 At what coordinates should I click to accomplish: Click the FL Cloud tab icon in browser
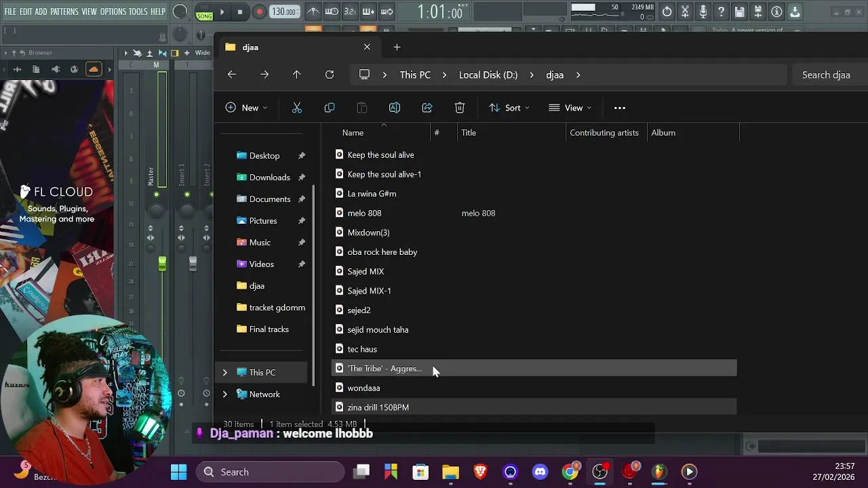(x=94, y=69)
